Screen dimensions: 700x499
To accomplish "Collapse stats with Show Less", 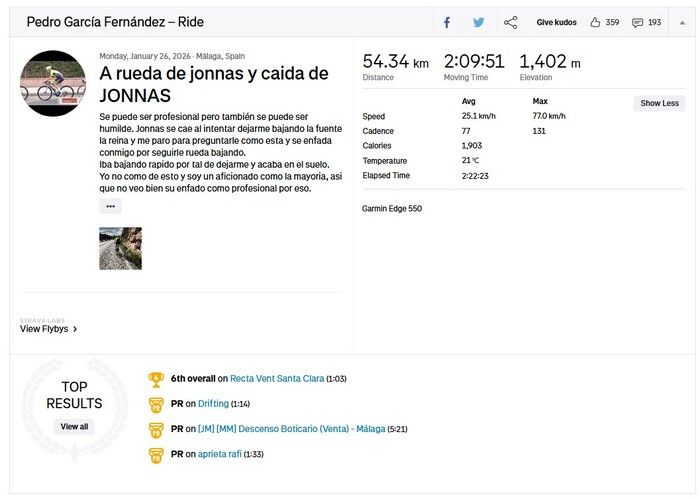I will click(659, 103).
